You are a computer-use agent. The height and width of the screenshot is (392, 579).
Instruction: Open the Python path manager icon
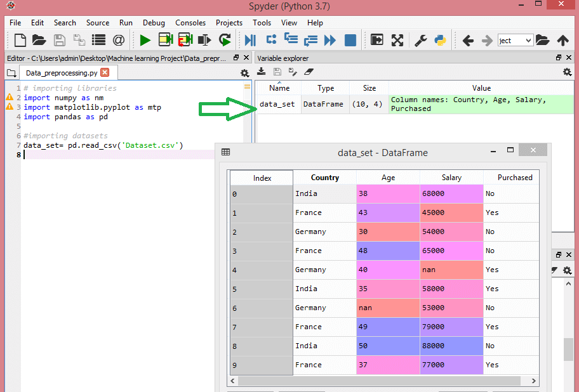point(439,41)
